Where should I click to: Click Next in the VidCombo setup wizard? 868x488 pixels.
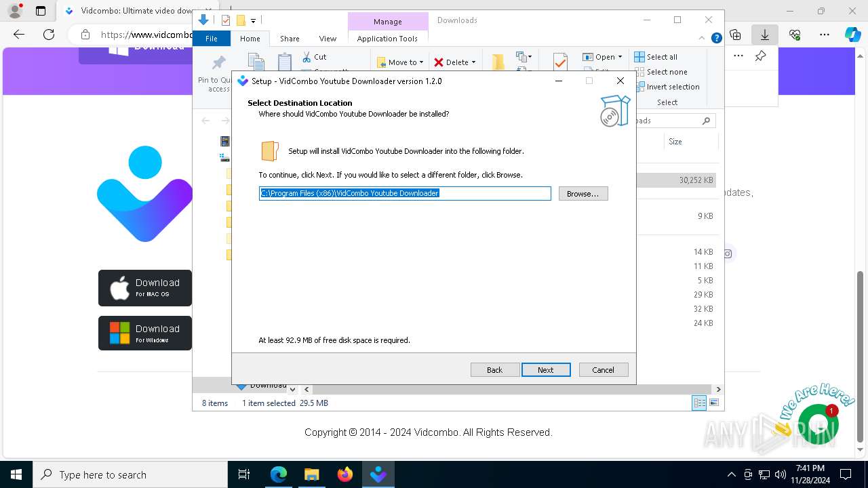coord(546,369)
